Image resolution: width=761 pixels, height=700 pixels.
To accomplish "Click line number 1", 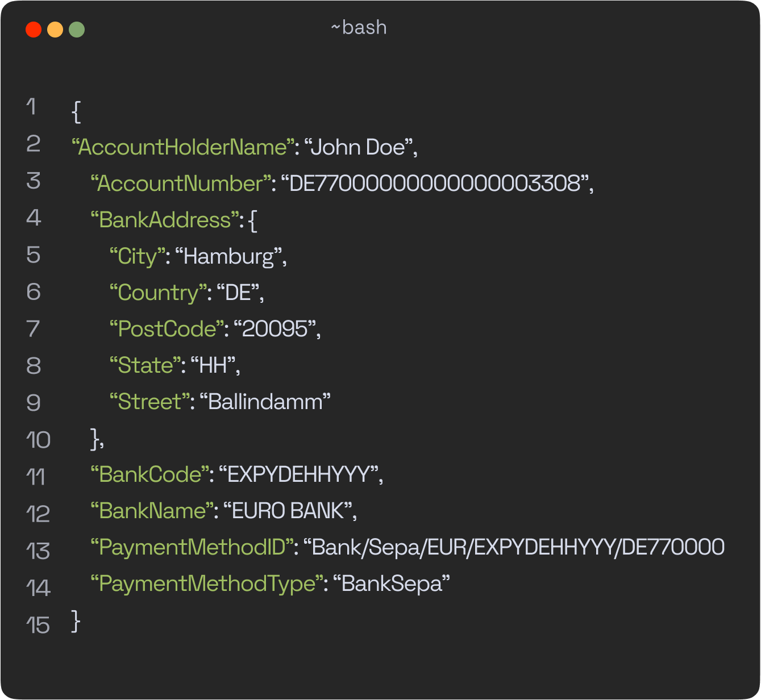I will [32, 107].
